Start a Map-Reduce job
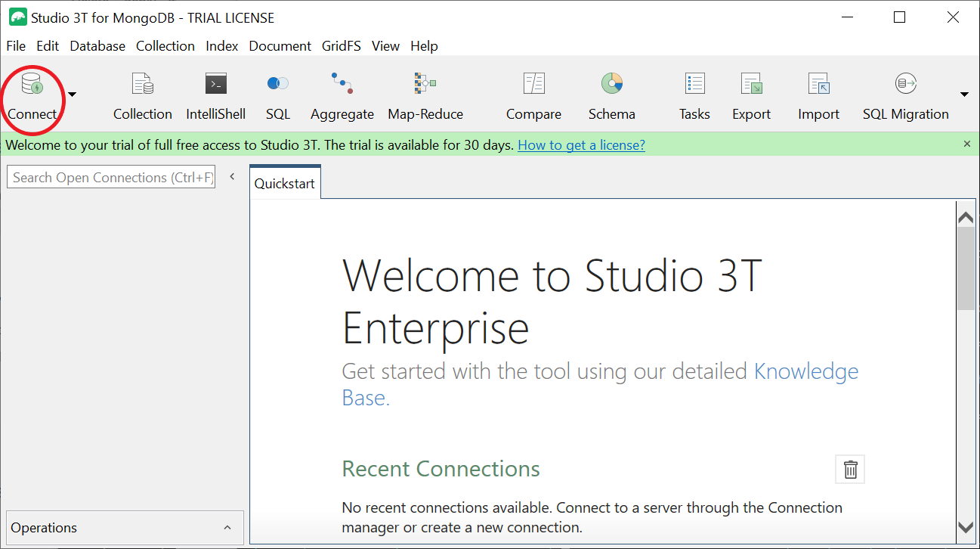Screen dimensions: 980x549 425,94
